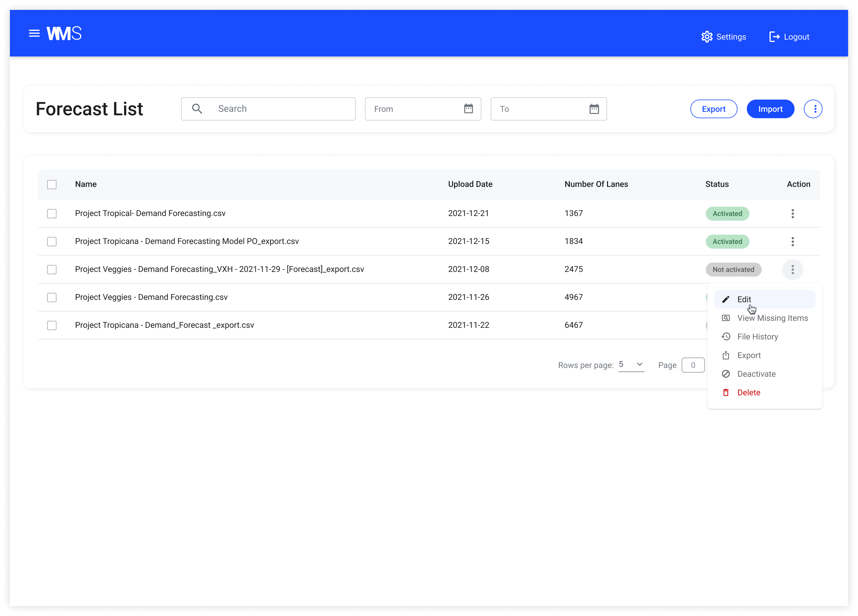The height and width of the screenshot is (616, 858).
Task: Choose Edit from the context menu
Action: 744,300
